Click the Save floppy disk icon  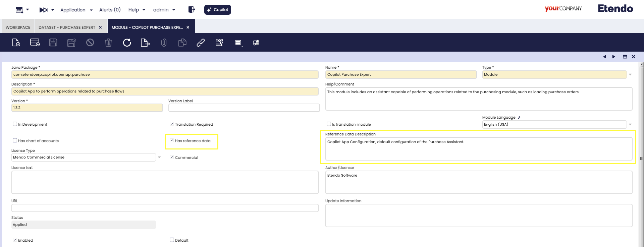53,43
